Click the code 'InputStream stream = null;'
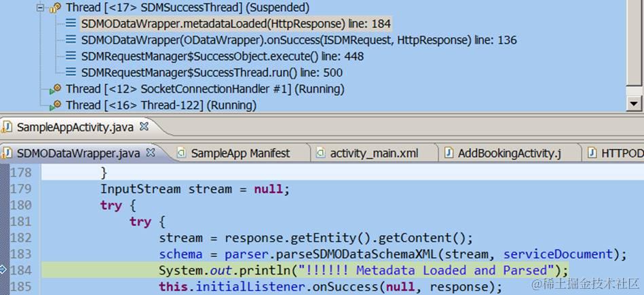The image size is (644, 295). point(195,189)
